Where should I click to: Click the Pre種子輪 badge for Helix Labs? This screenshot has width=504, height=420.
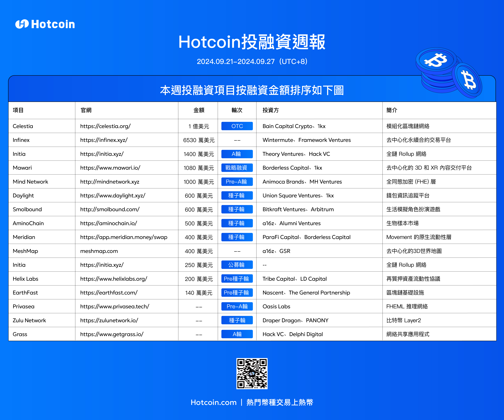click(x=237, y=279)
